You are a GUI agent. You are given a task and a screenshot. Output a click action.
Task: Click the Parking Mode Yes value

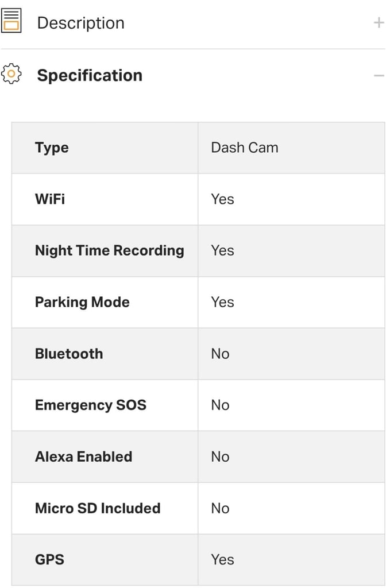[222, 302]
